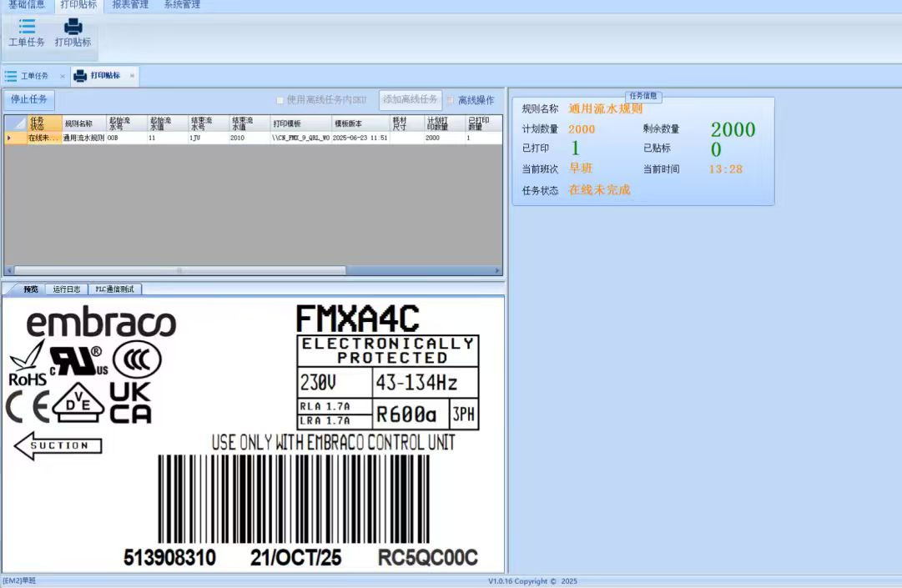
Task: Close the 工单任务 document tab
Action: point(62,76)
